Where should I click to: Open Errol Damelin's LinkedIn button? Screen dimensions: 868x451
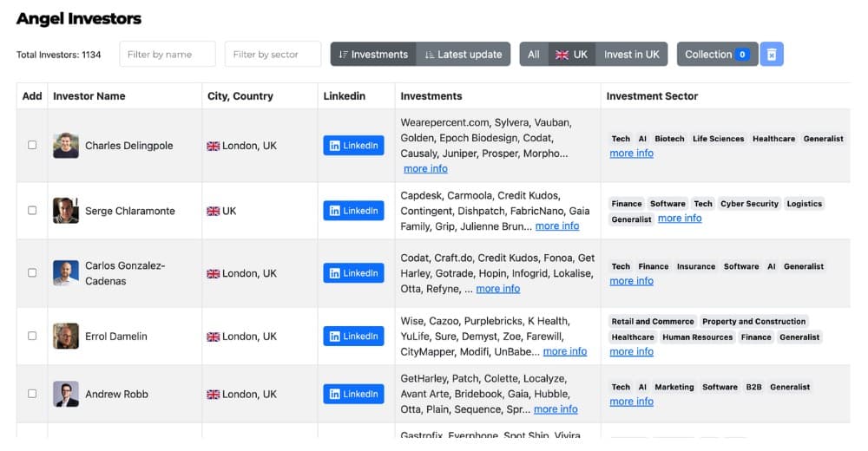(x=353, y=337)
